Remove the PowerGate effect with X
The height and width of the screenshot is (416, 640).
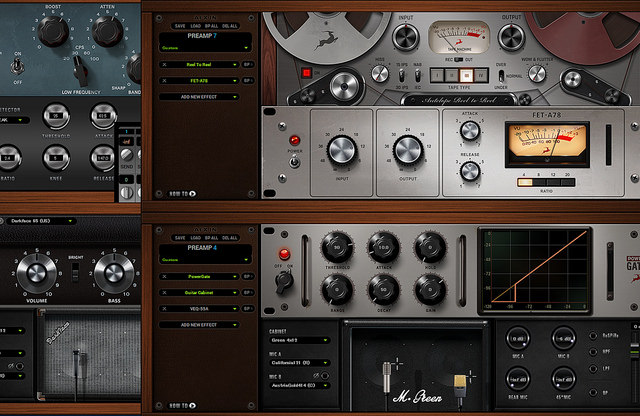[x=164, y=276]
